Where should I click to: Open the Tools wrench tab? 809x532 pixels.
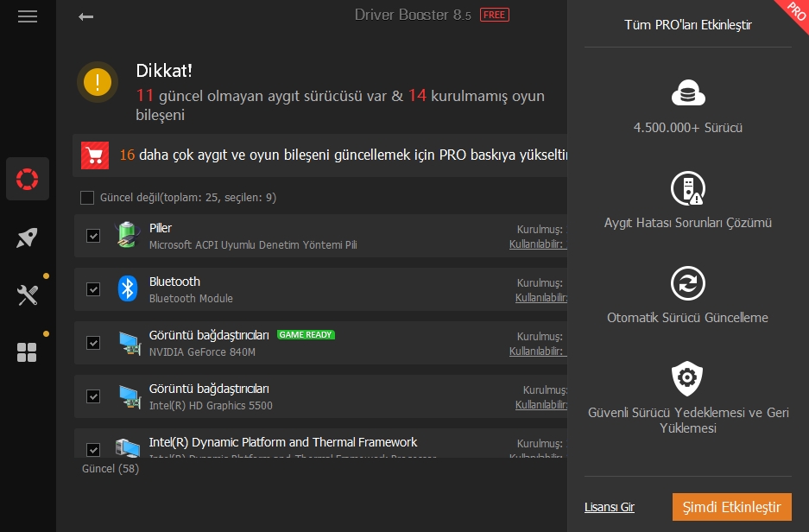(28, 295)
